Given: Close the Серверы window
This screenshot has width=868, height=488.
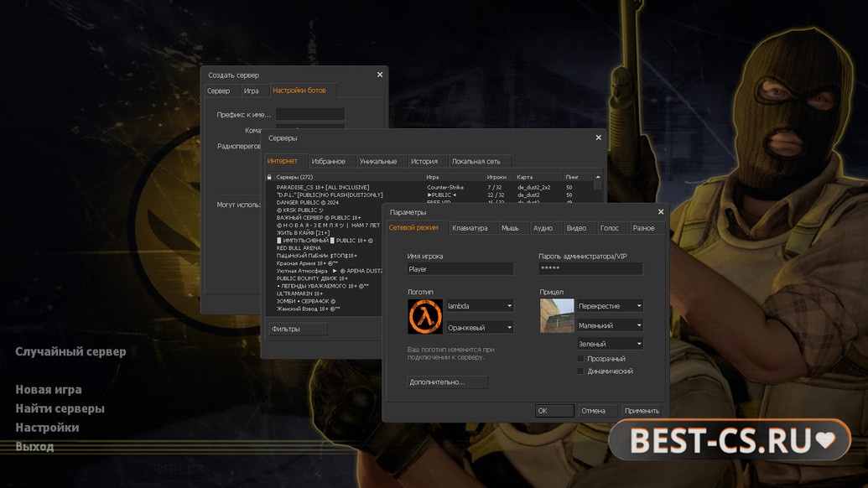Looking at the screenshot, I should 598,138.
